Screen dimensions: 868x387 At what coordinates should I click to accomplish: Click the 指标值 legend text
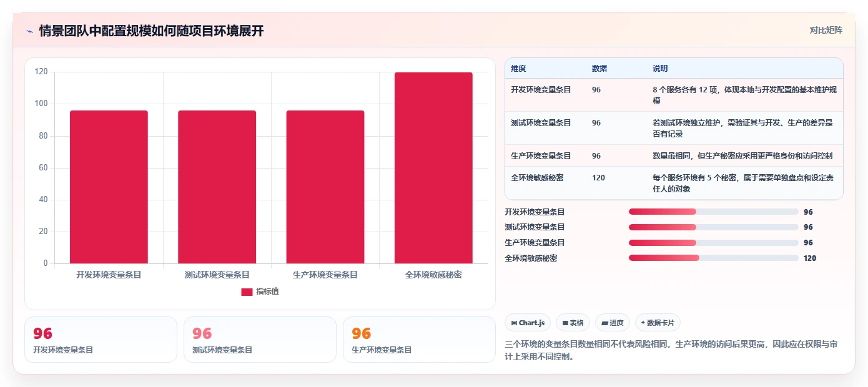tap(267, 291)
